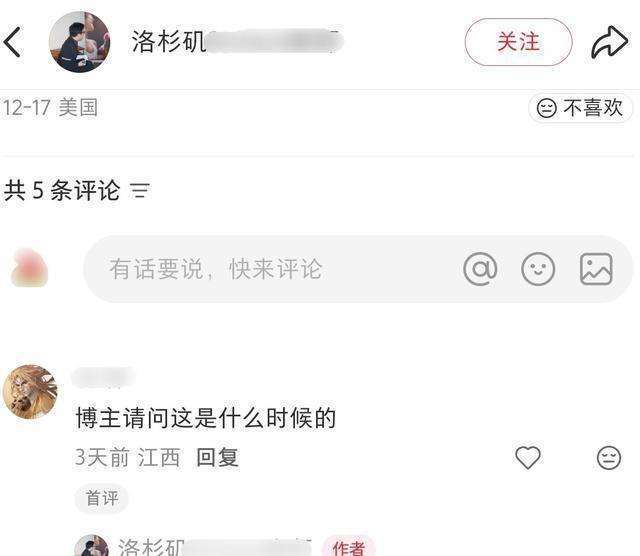640x556 pixels.
Task: Tap the 作者 author badge in the reply
Action: coord(348,547)
